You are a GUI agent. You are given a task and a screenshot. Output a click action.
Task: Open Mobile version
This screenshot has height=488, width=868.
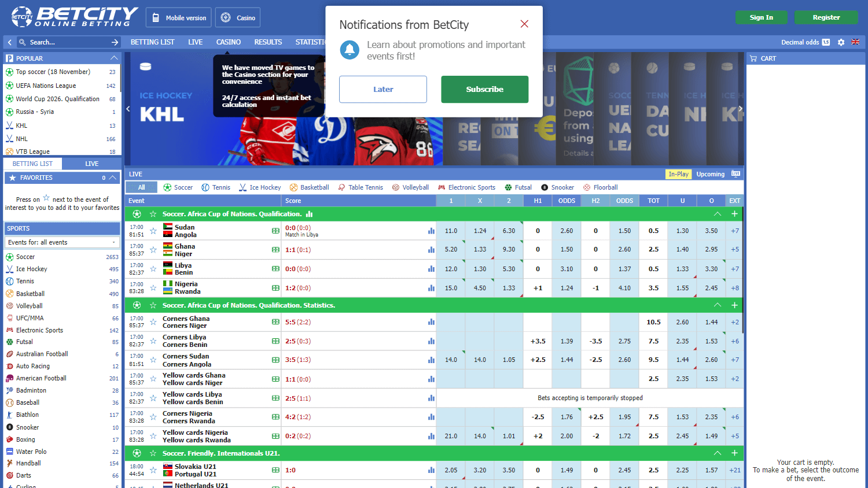(x=179, y=17)
